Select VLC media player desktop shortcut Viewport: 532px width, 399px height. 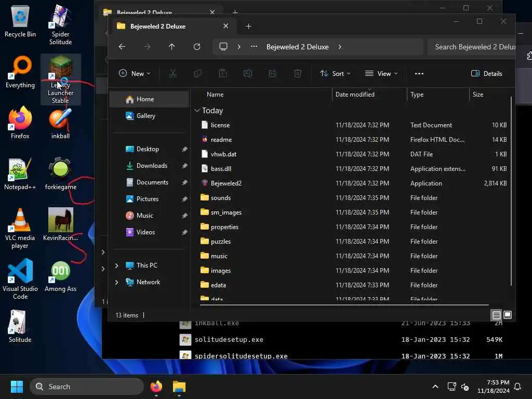point(20,229)
